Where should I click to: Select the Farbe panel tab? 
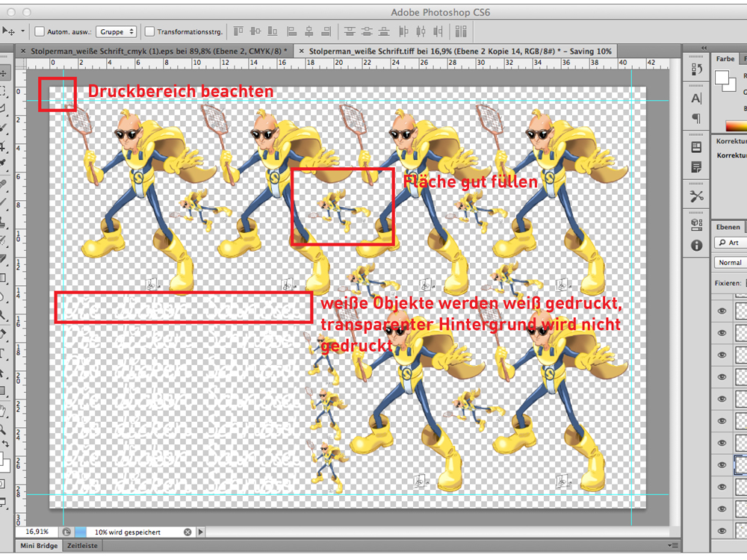tap(725, 58)
